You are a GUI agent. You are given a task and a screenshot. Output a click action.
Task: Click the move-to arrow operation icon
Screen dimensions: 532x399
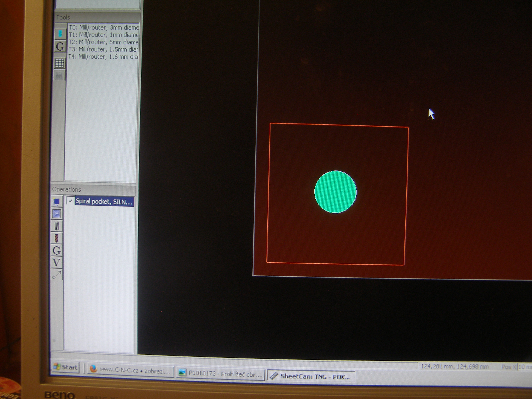[57, 275]
